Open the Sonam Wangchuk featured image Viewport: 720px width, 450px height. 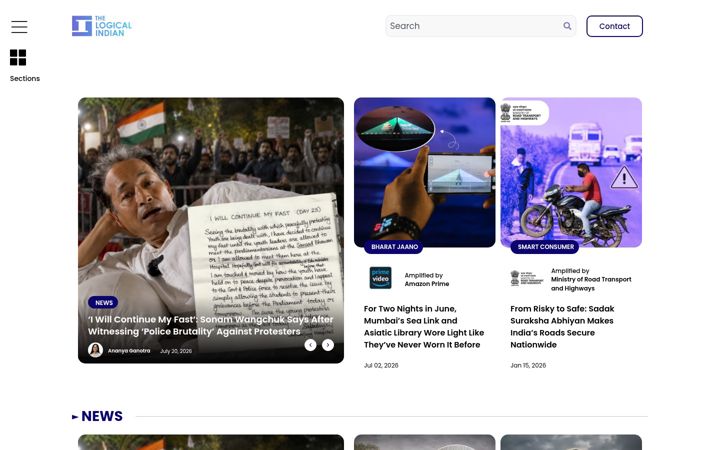tap(211, 230)
